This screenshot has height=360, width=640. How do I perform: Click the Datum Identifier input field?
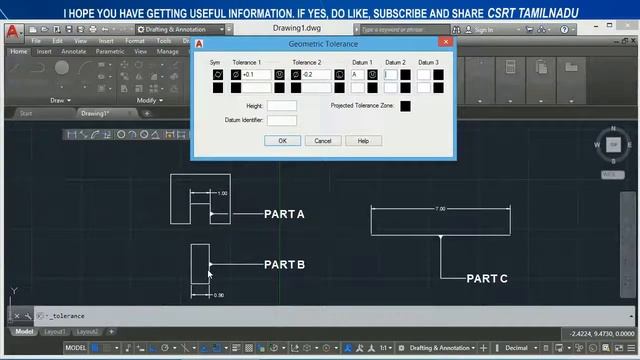(x=282, y=120)
